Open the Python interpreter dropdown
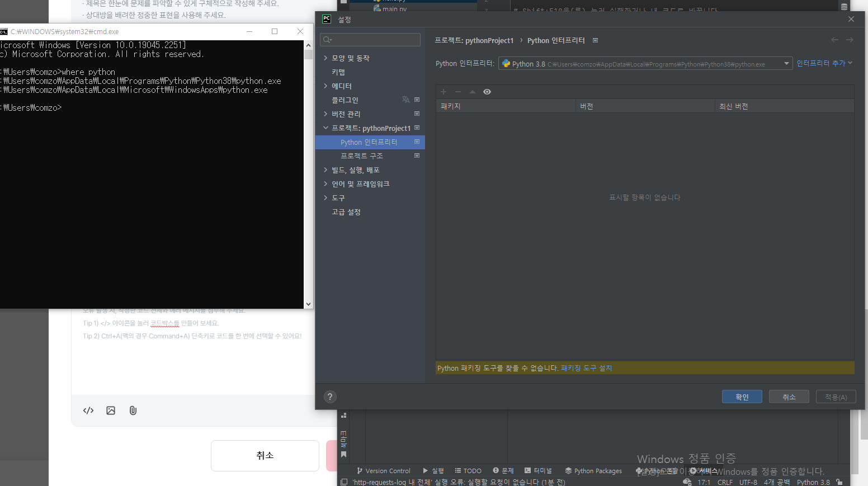This screenshot has width=868, height=486. pos(645,64)
